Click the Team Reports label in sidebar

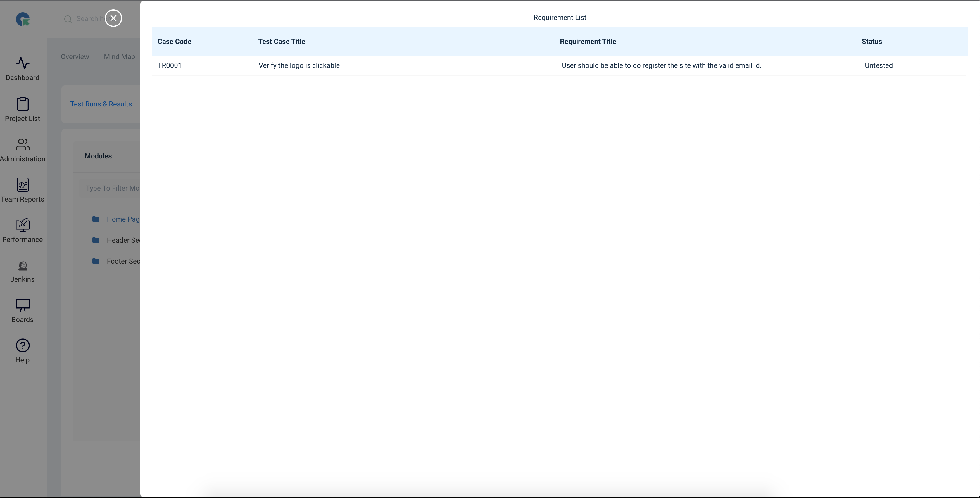[x=23, y=199]
